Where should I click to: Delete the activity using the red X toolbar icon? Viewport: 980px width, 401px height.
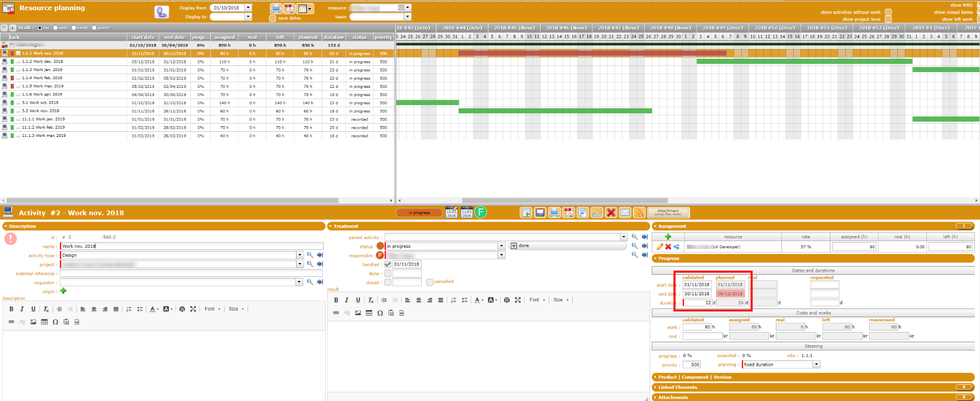click(611, 213)
